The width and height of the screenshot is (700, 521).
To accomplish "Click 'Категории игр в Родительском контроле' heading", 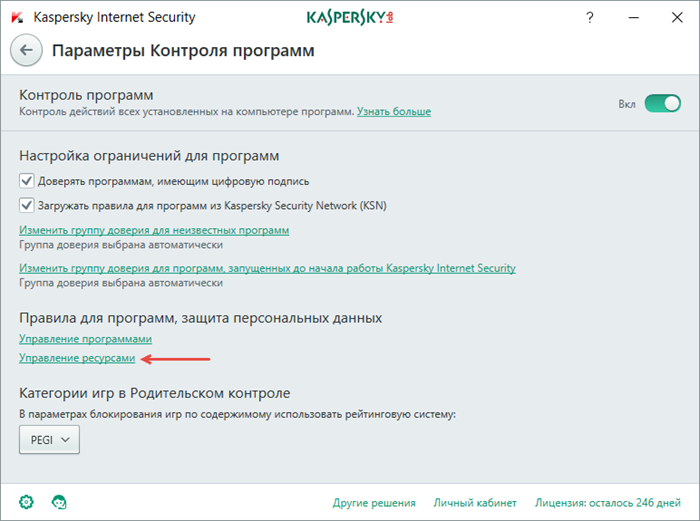I will 154,393.
